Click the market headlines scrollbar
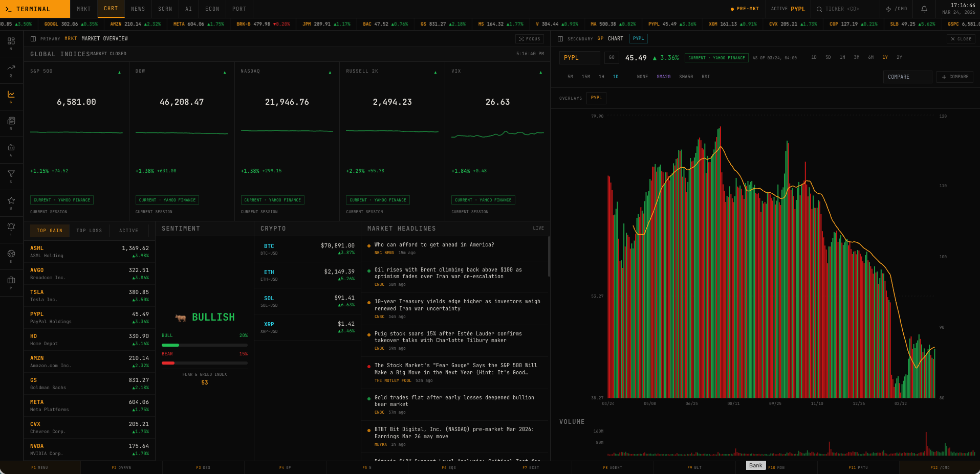 pyautogui.click(x=549, y=256)
